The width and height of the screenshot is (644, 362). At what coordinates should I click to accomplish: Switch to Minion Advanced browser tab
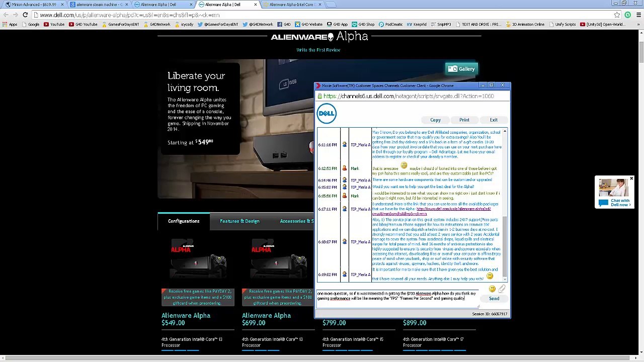click(x=34, y=5)
